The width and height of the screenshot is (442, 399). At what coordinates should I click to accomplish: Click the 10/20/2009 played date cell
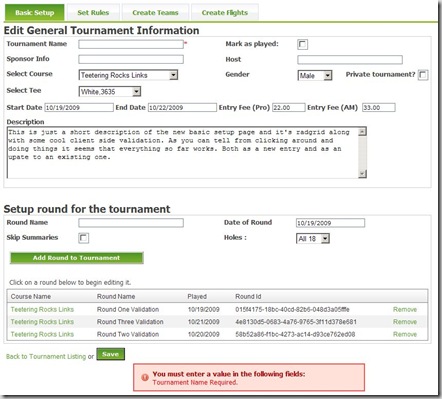pos(204,334)
